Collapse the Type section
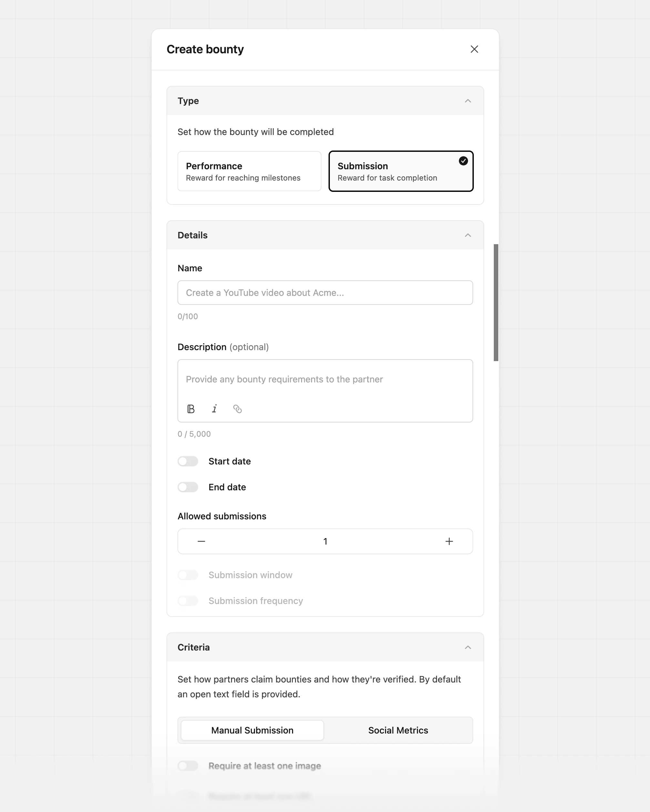 point(467,100)
